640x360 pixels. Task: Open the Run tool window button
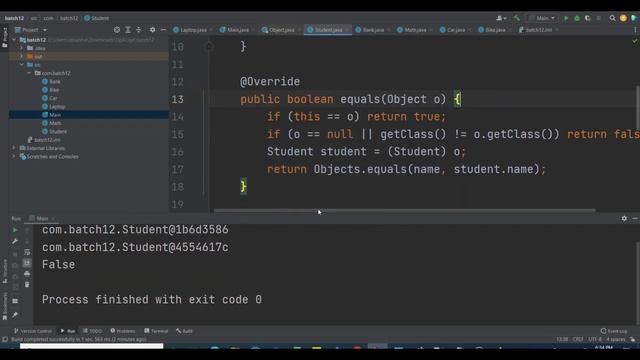[x=68, y=331]
